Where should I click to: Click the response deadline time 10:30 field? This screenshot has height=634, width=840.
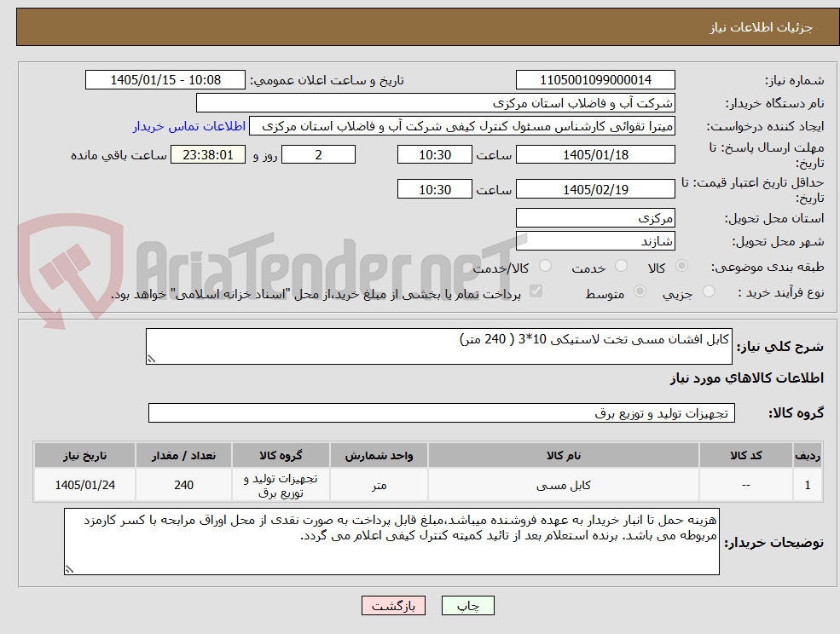click(434, 155)
